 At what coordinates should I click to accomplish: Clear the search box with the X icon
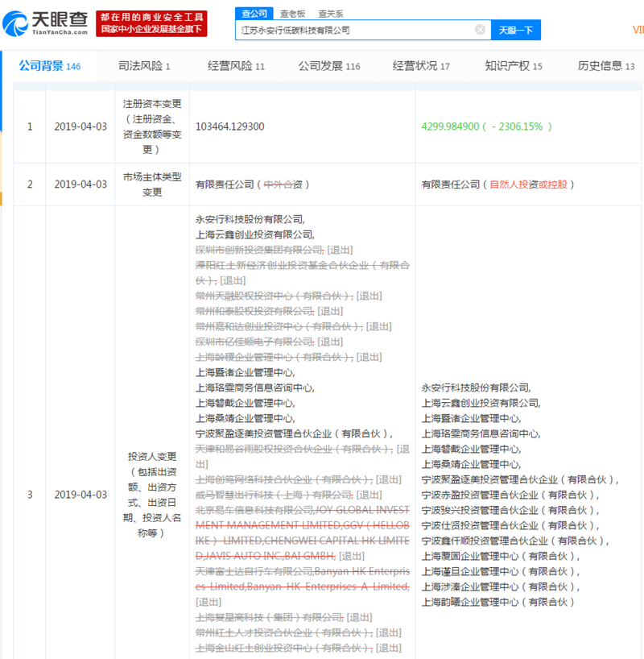tap(480, 30)
